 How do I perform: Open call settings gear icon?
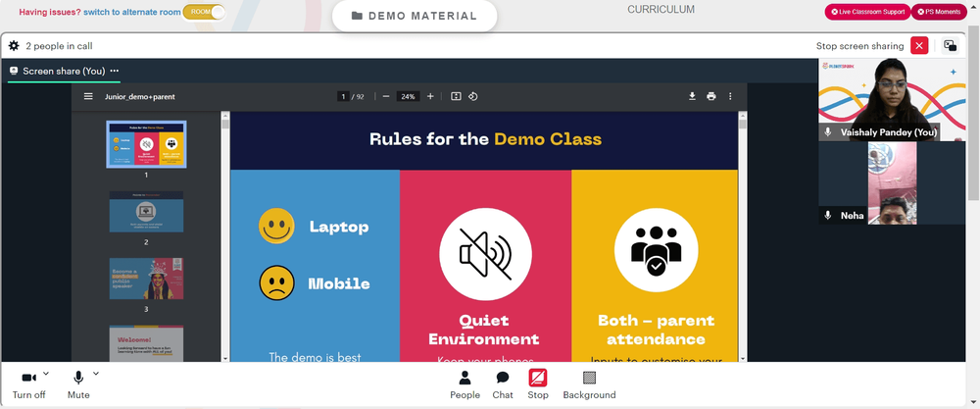click(x=14, y=46)
